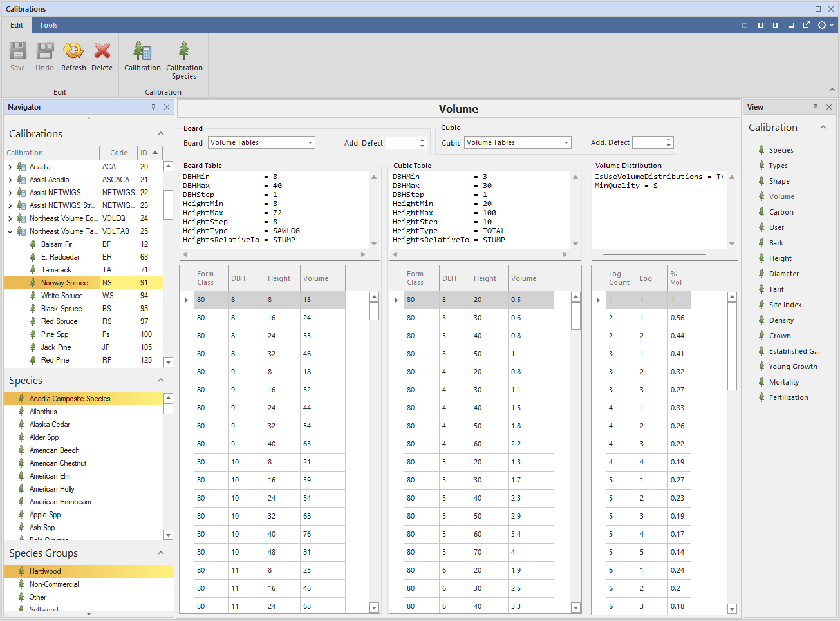Open the Types calibration view
Screen dimensions: 840x621
[x=778, y=166]
